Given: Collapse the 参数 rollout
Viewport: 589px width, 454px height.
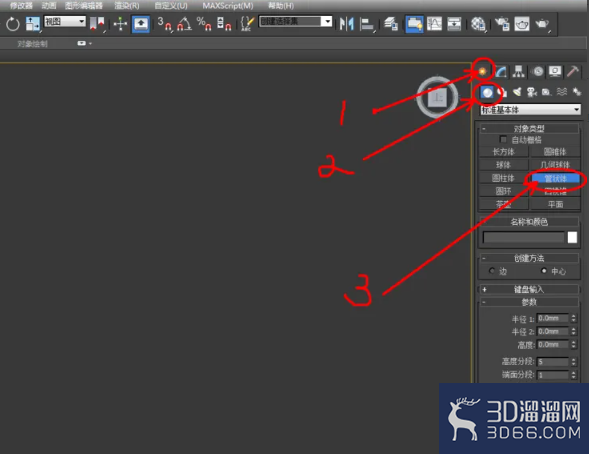Looking at the screenshot, I should pyautogui.click(x=529, y=302).
